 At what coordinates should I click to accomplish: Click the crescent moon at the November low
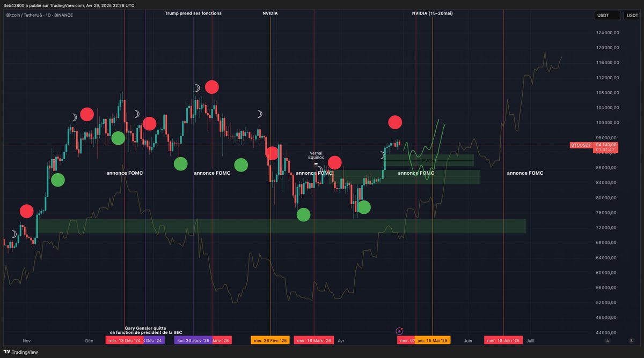coord(14,234)
